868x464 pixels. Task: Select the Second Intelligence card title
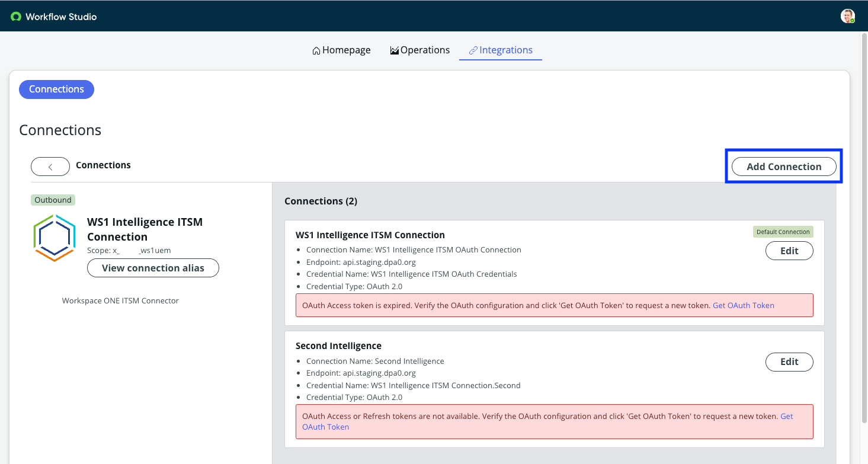click(x=338, y=345)
